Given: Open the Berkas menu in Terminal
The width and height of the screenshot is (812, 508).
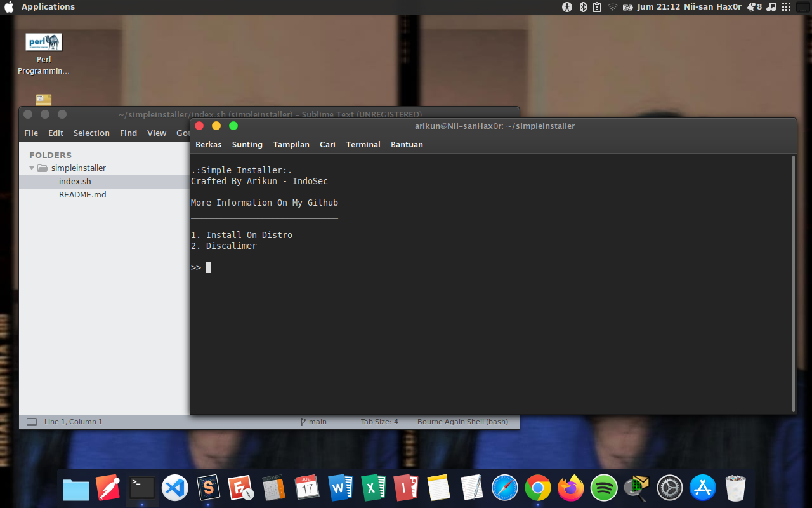Looking at the screenshot, I should 208,144.
